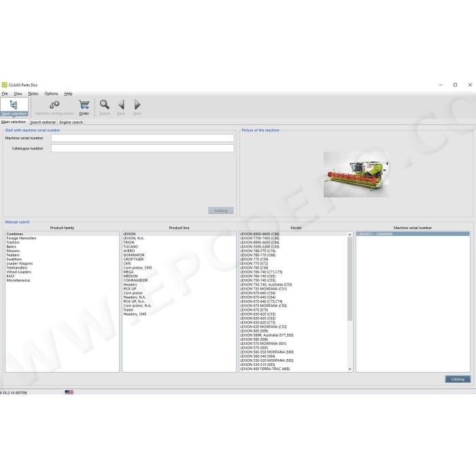Viewport: 476px width, 476px height.
Task: Click the Machine serial number field
Action: 142,138
